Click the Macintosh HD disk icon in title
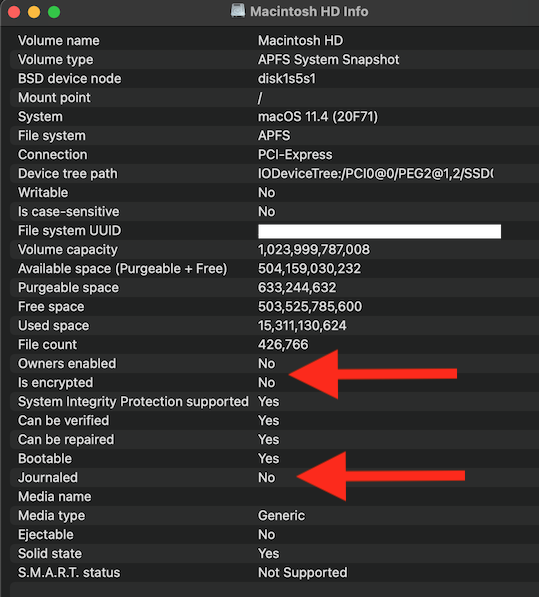 [x=238, y=11]
